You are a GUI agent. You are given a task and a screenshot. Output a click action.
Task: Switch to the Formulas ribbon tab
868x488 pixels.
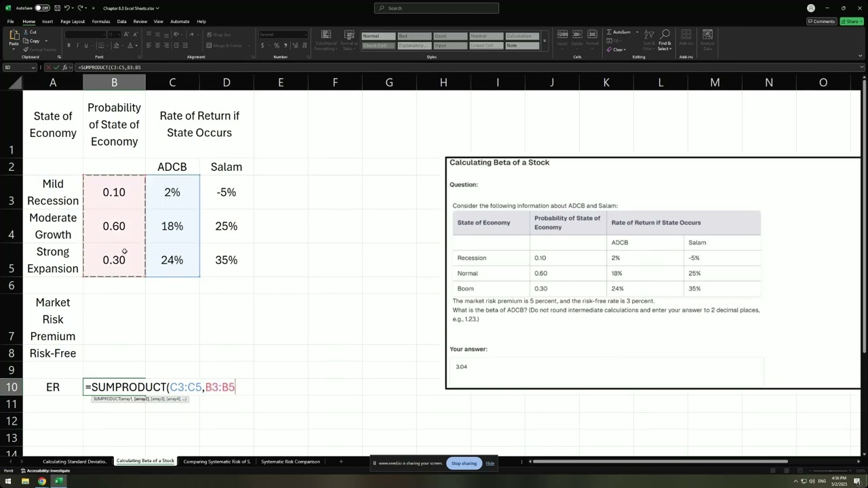tap(101, 21)
